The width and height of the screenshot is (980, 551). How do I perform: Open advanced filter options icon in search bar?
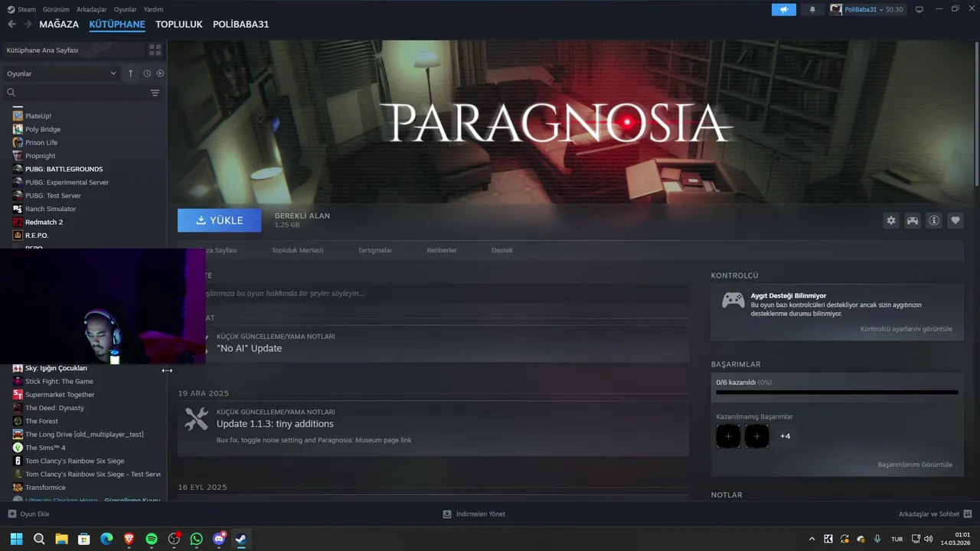pos(155,93)
